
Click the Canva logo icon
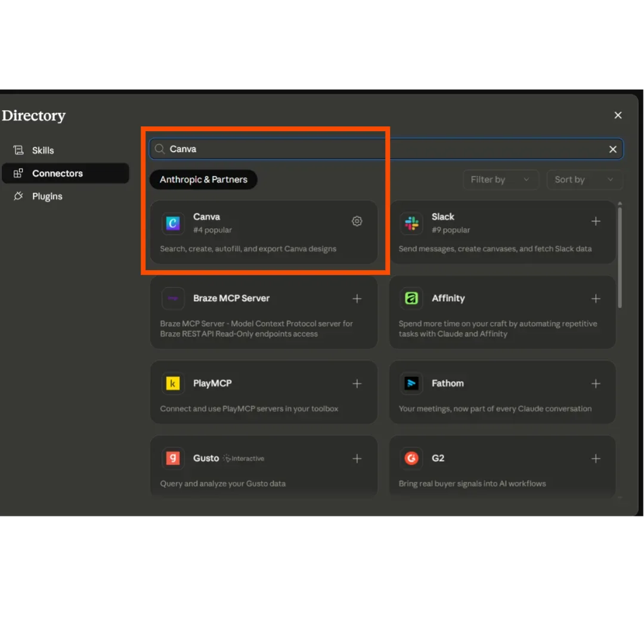[x=172, y=223]
